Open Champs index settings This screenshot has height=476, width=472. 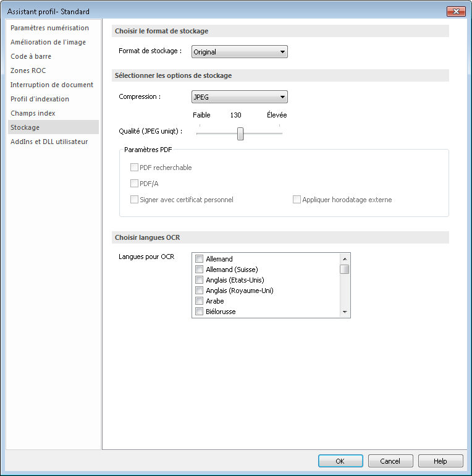click(53, 114)
